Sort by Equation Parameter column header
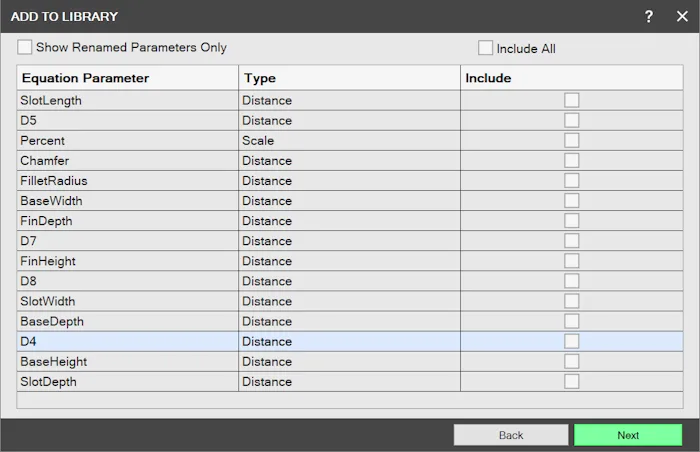 pyautogui.click(x=128, y=78)
